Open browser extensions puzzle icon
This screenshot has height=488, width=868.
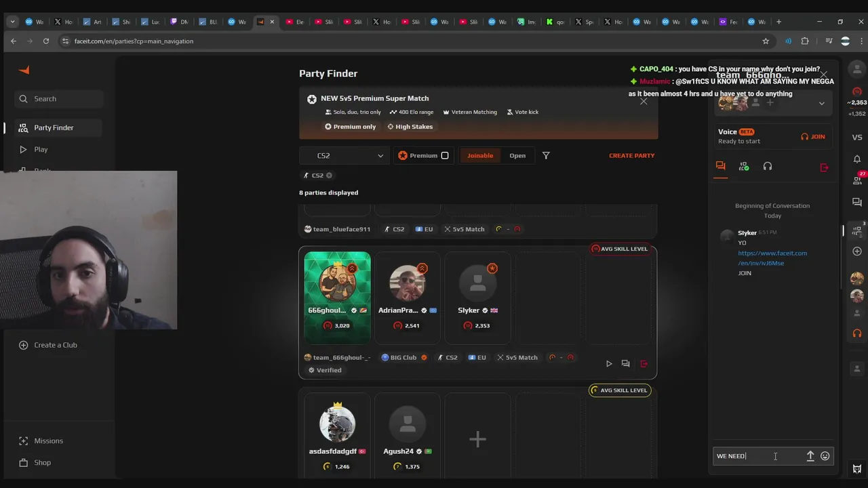pos(805,41)
